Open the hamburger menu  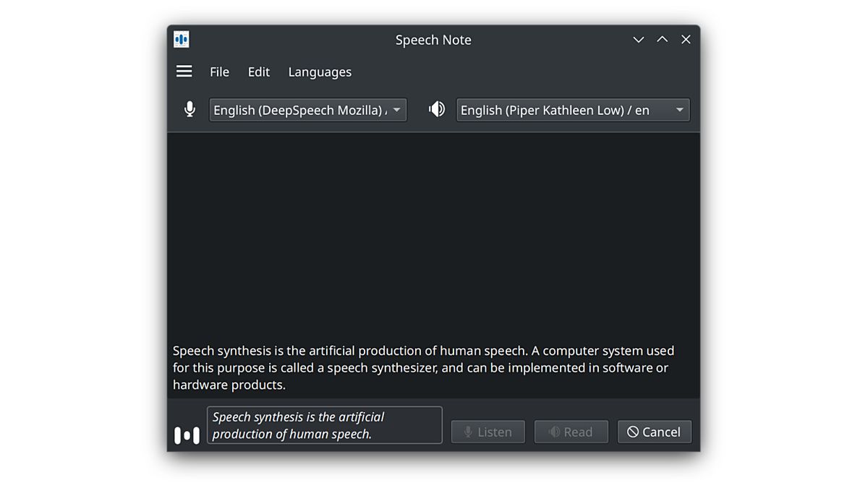point(184,71)
